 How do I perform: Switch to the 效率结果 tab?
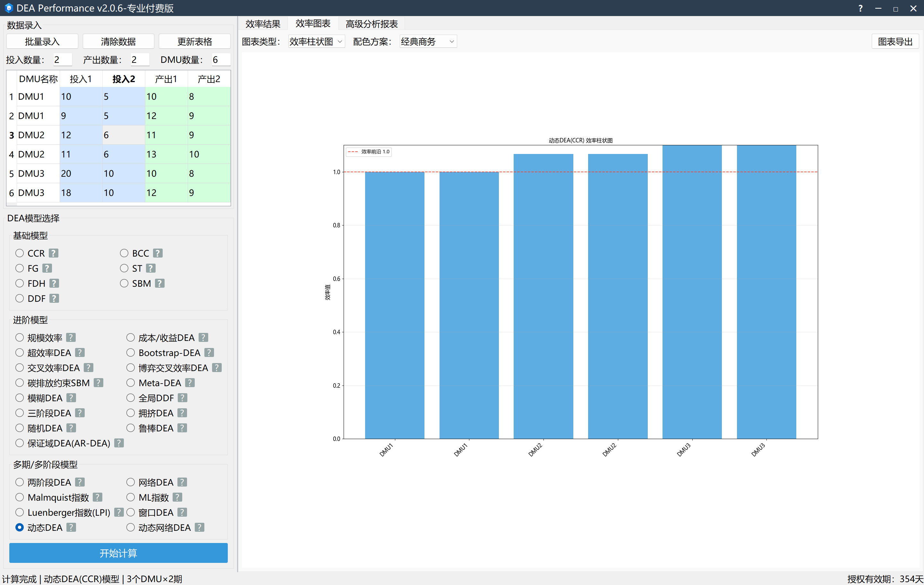point(263,24)
